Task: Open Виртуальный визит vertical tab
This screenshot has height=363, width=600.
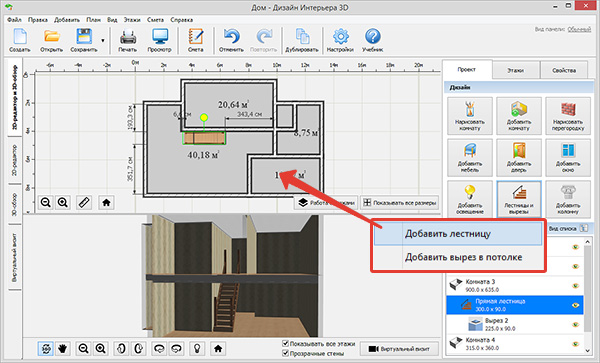Action: (x=15, y=258)
